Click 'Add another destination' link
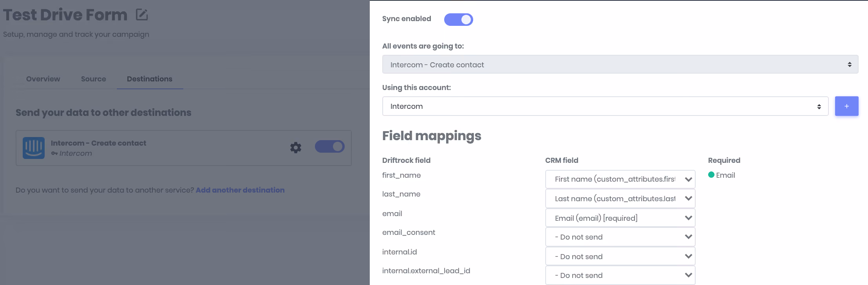This screenshot has height=285, width=868. [240, 190]
